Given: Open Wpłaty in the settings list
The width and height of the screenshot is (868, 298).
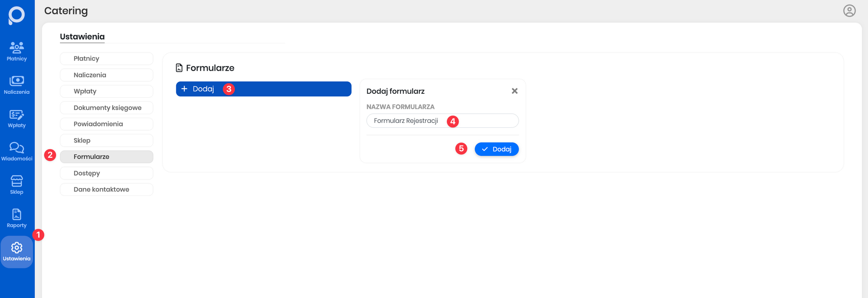Looking at the screenshot, I should click(106, 91).
